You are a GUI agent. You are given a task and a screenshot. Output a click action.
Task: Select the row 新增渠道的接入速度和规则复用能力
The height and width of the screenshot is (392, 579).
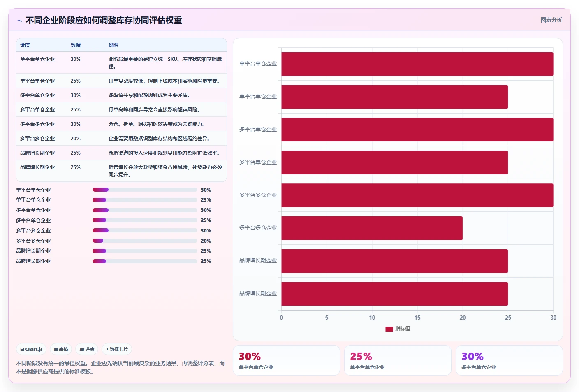pyautogui.click(x=121, y=153)
